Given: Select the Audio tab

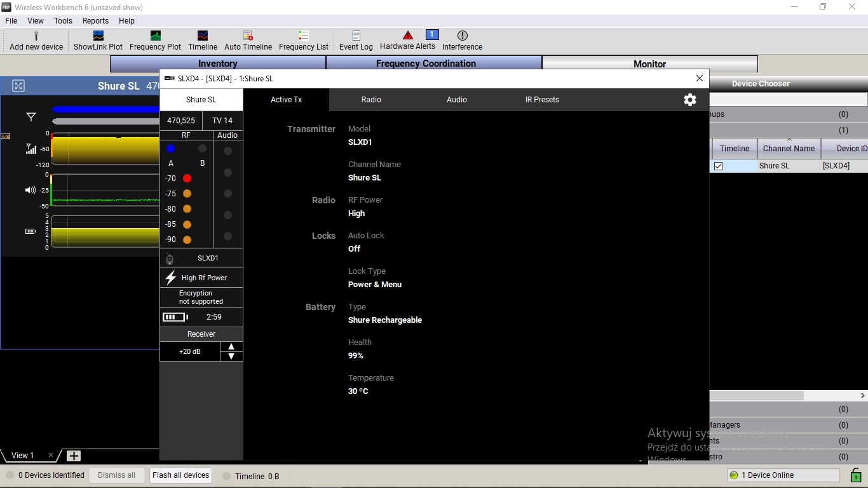Looking at the screenshot, I should (456, 100).
